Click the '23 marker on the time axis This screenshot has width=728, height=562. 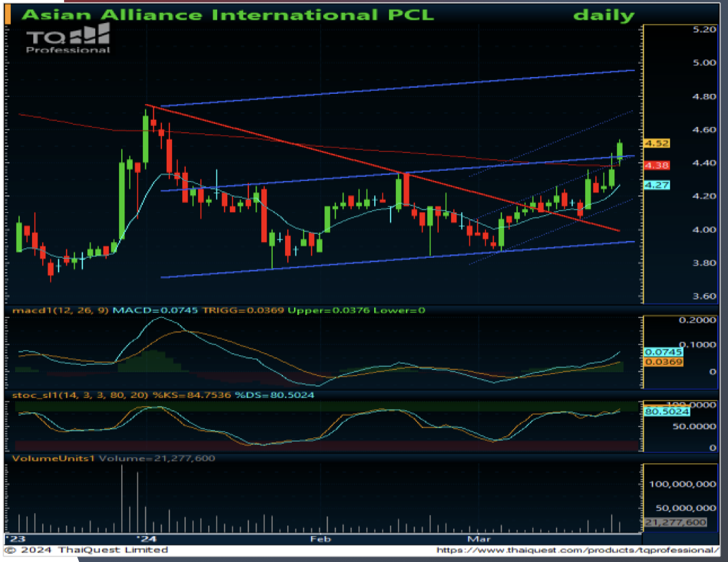16,539
